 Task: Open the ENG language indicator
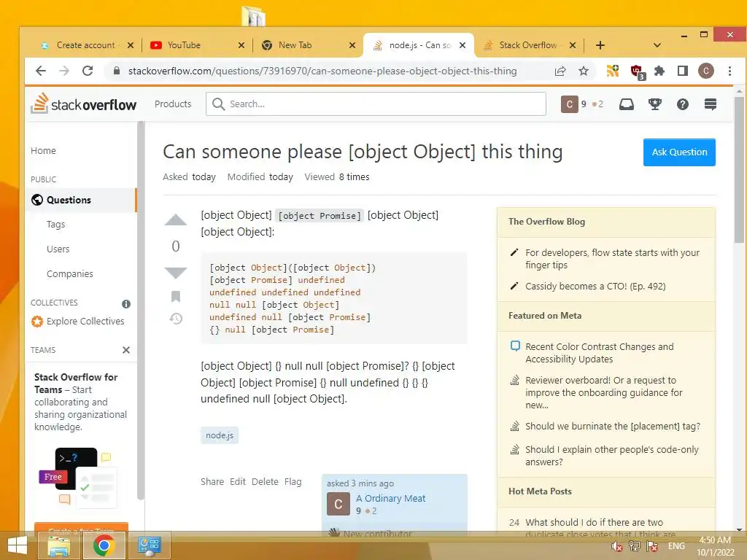[676, 546]
